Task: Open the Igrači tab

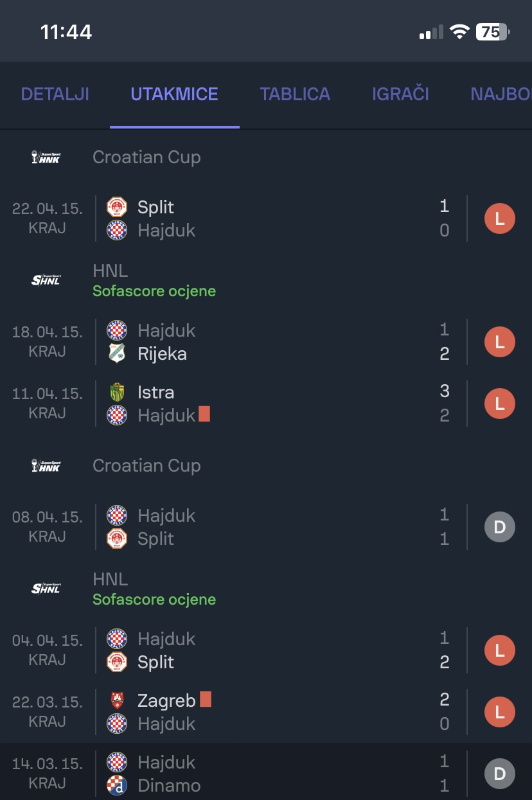Action: coord(400,94)
